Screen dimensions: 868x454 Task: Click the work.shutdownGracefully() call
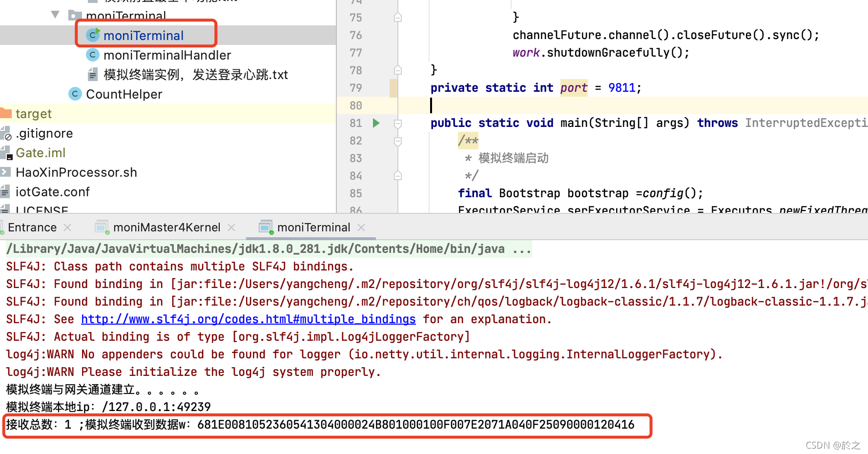(x=601, y=53)
